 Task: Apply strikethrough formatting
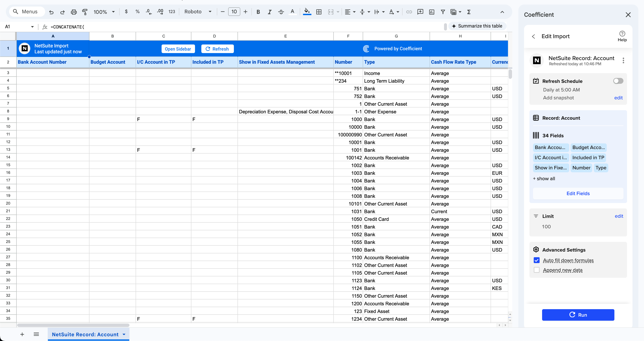coord(281,12)
